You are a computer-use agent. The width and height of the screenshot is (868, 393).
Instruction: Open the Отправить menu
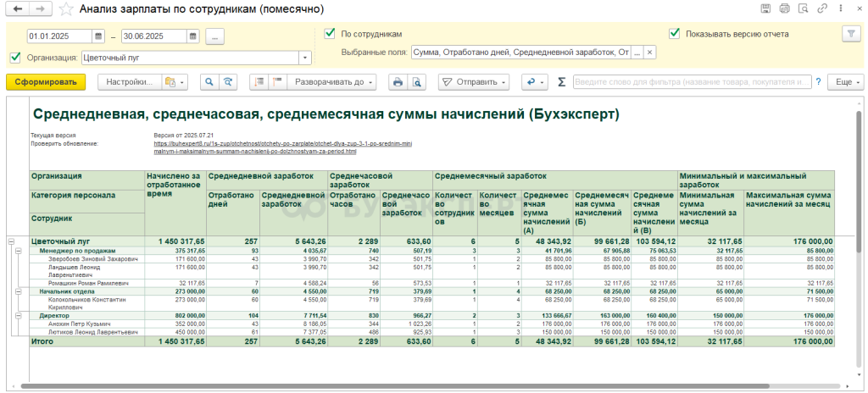(x=474, y=82)
